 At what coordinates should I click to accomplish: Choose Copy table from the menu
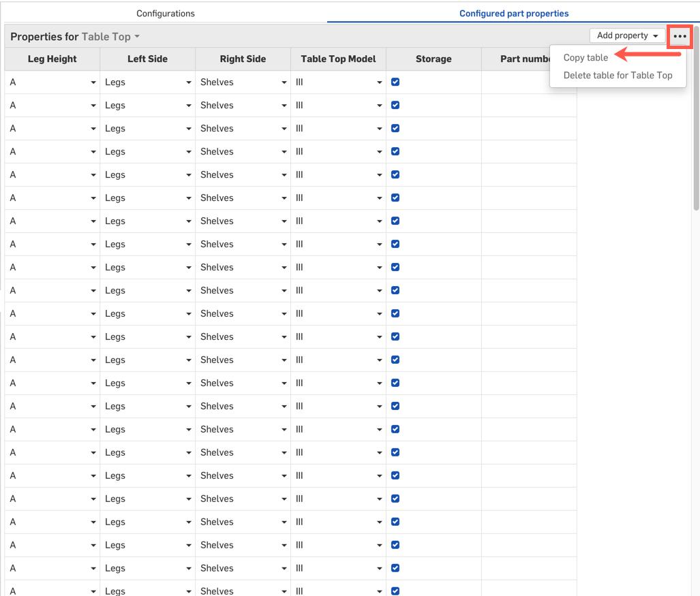pyautogui.click(x=585, y=58)
